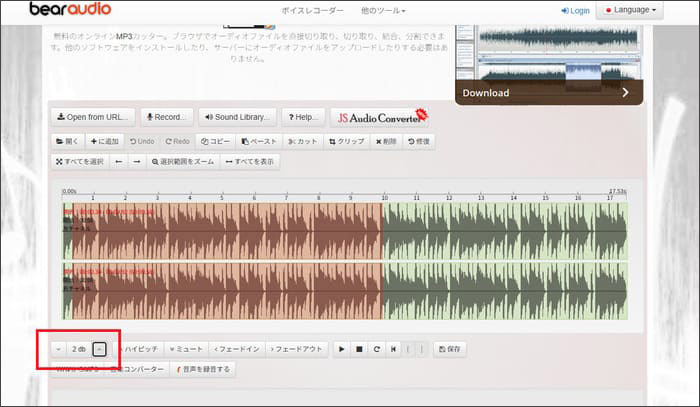This screenshot has height=407, width=700.
Task: Show entire waveform with すべてを表示
Action: [250, 162]
